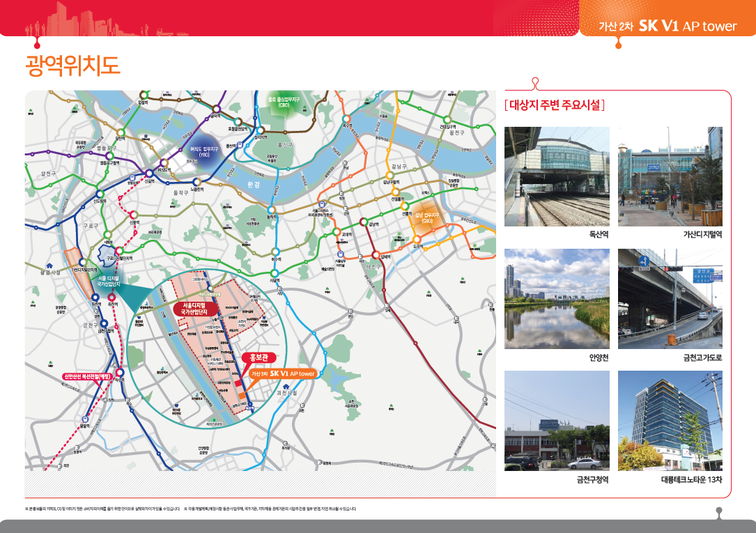This screenshot has width=756, height=533.
Task: Click the 구로디지털단지역 station marker
Action: point(118,251)
